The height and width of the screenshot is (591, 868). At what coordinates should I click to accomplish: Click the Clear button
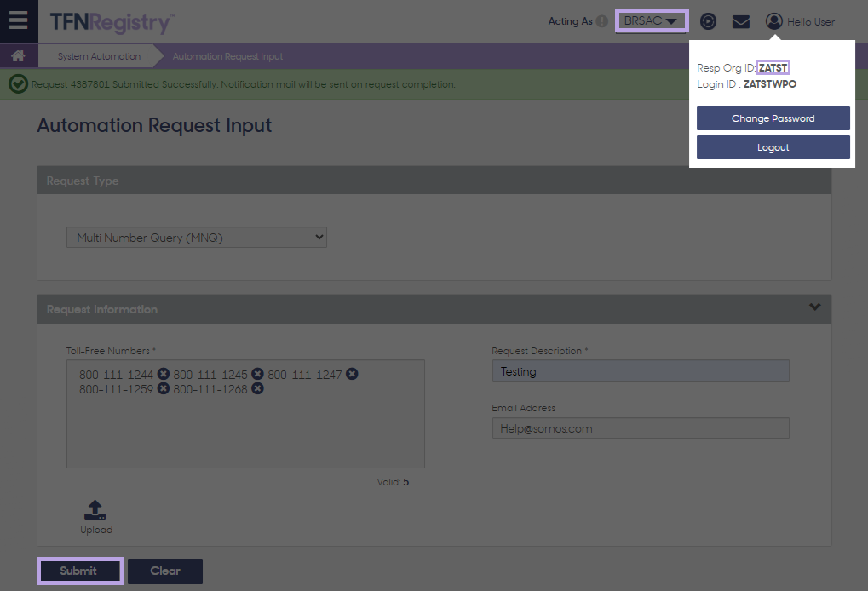[x=165, y=571]
